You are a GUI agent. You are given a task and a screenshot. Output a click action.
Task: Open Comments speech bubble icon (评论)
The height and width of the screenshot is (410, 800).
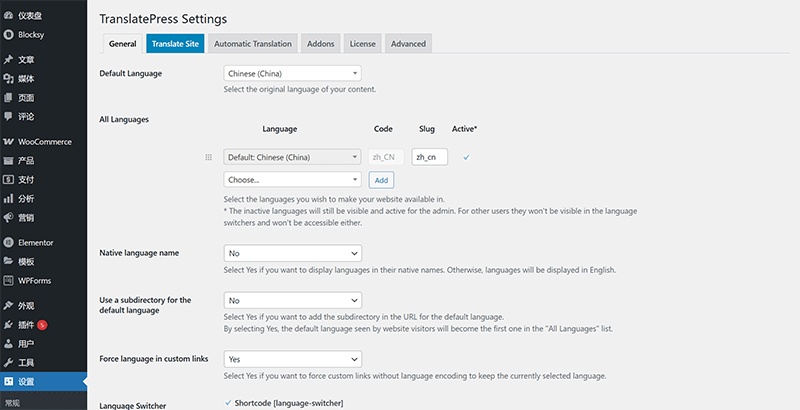8,116
